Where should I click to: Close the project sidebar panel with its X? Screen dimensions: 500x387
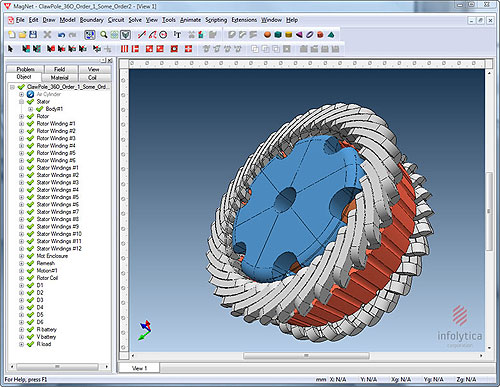coord(110,60)
